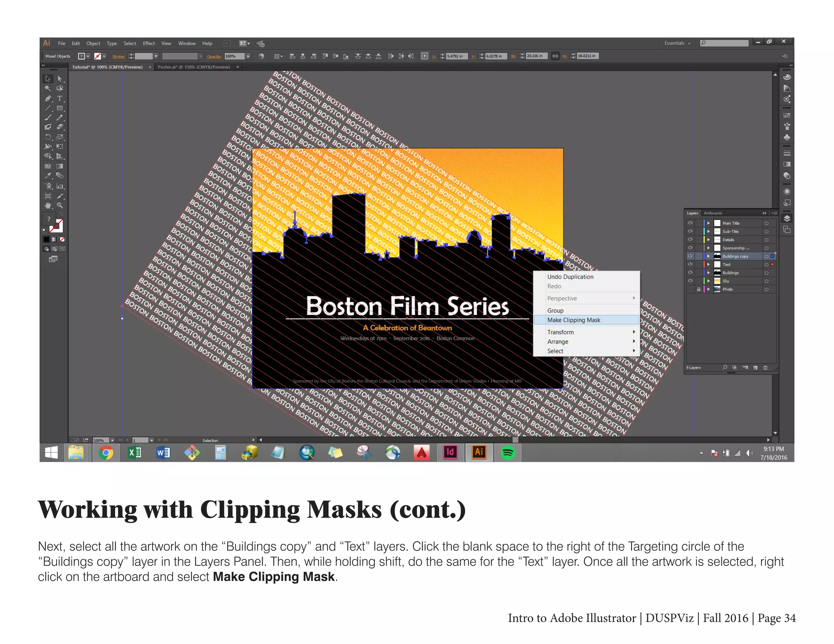Expand the Sub-Title layer
The image size is (834, 644).
[x=709, y=231]
